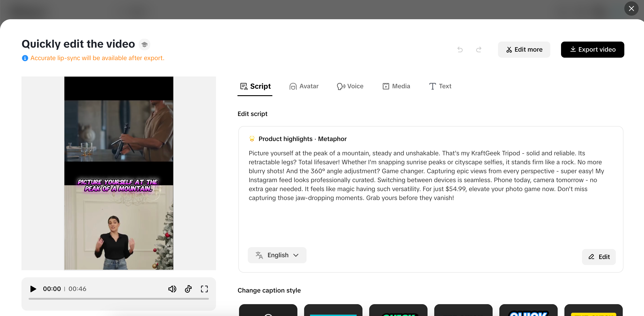Close the editing dialog
Viewport: 644px width, 316px height.
click(631, 8)
